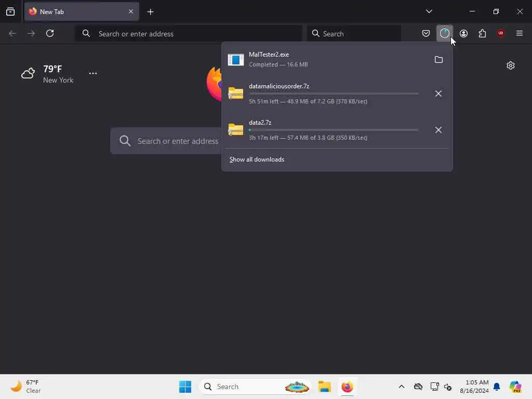The image size is (532, 399).
Task: Open the OneDrive tray icon
Action: (418, 387)
